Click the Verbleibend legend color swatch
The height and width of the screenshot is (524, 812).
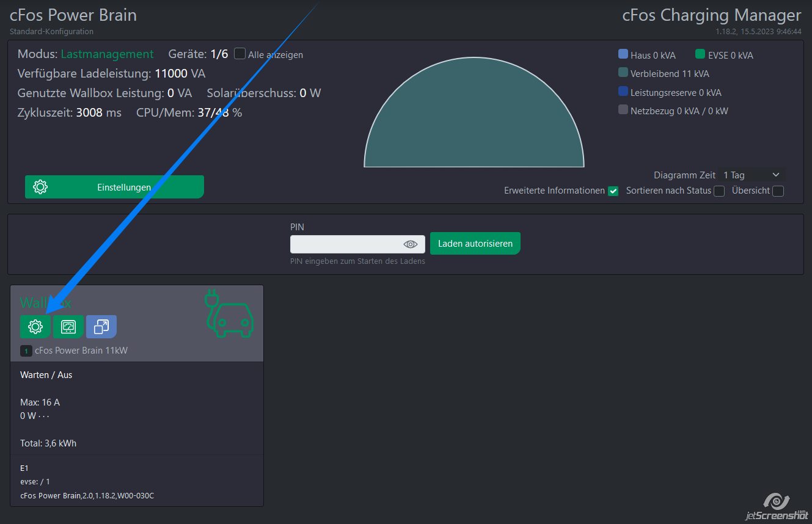pos(623,72)
